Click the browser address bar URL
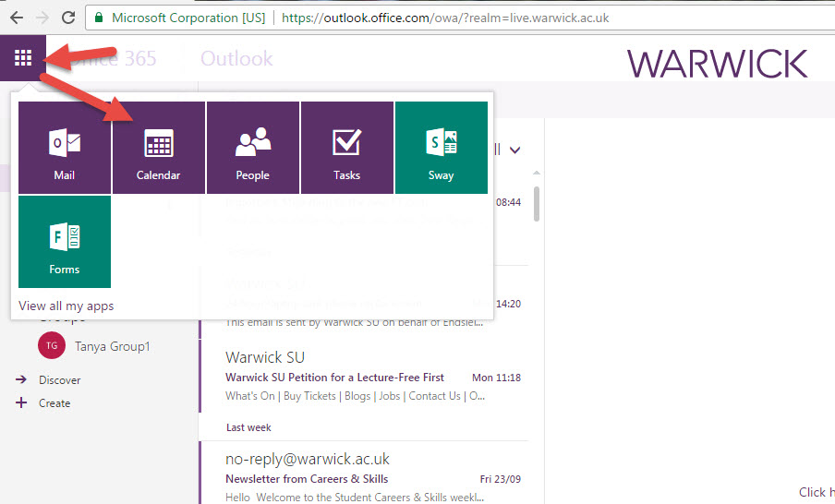The image size is (835, 504). 443,18
